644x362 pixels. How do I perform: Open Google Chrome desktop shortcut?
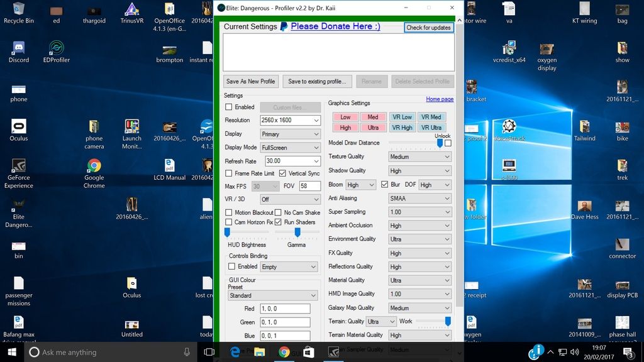click(94, 173)
